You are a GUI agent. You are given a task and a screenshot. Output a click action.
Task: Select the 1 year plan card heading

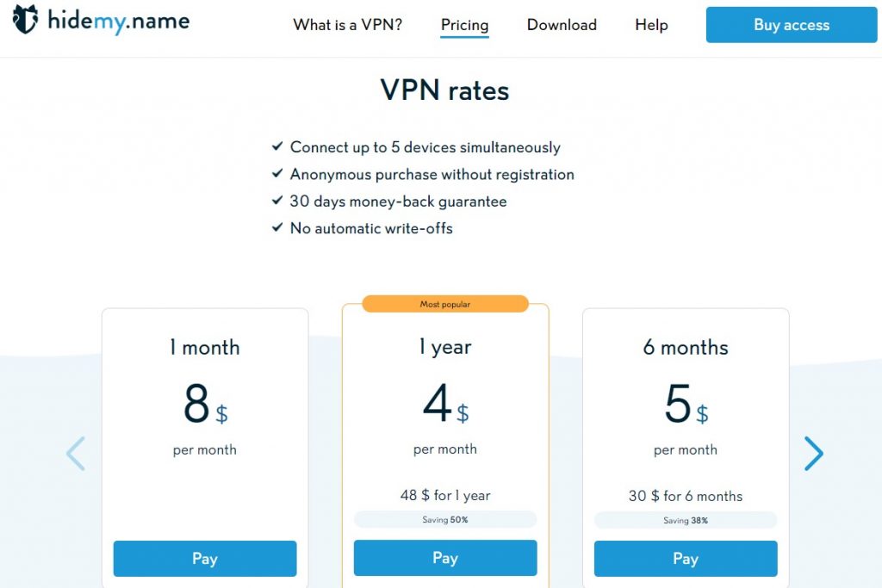pos(445,347)
